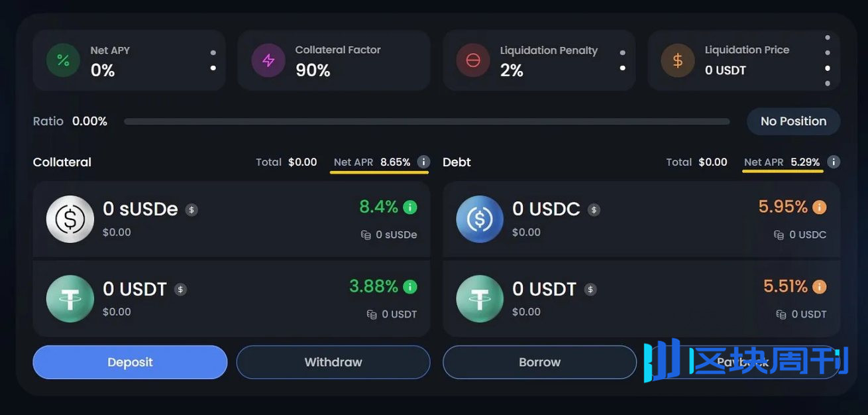Click the orange info icon next to 5.51%
Image resolution: width=868 pixels, height=415 pixels.
(820, 287)
